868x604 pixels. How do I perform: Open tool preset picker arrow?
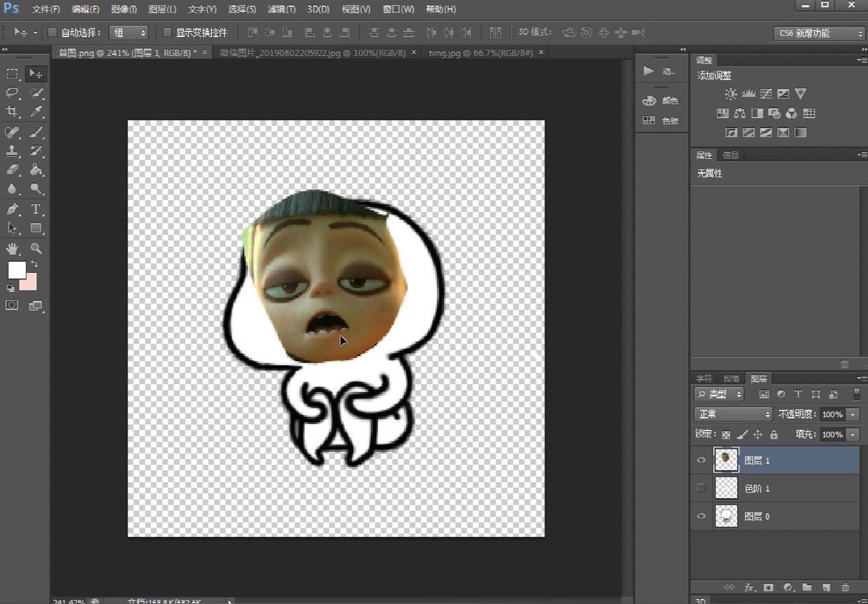(35, 33)
